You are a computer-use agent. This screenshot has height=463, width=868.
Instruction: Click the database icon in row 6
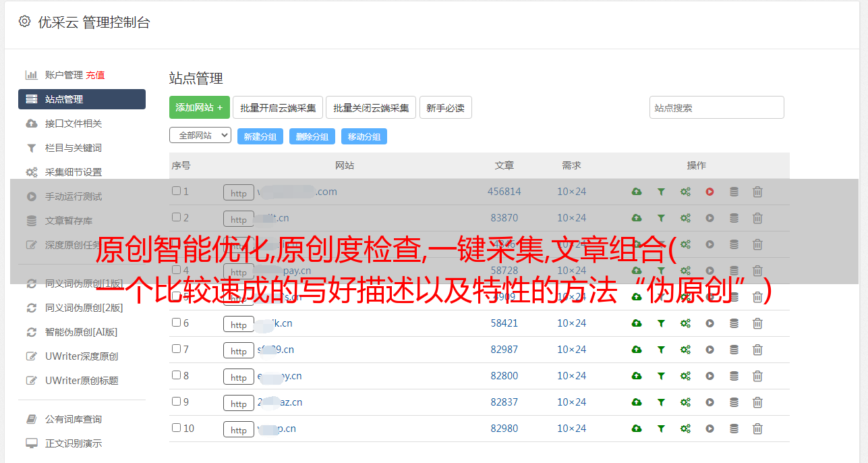pos(734,323)
